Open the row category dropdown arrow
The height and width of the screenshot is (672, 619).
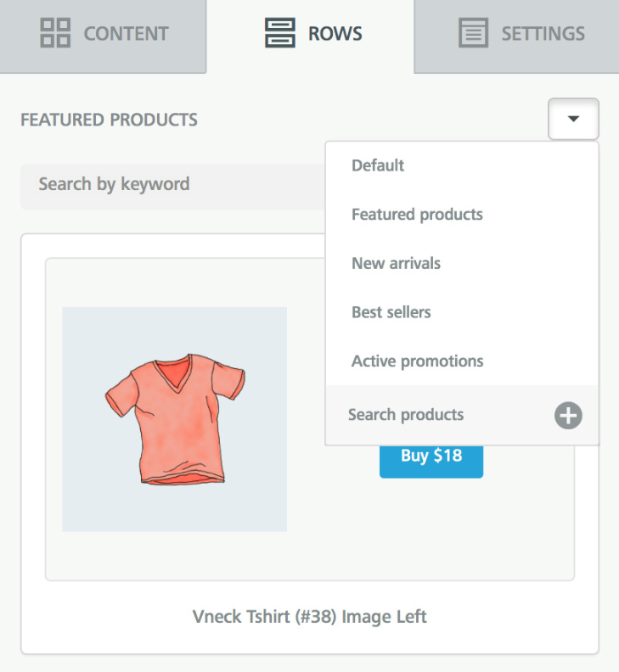[x=573, y=119]
